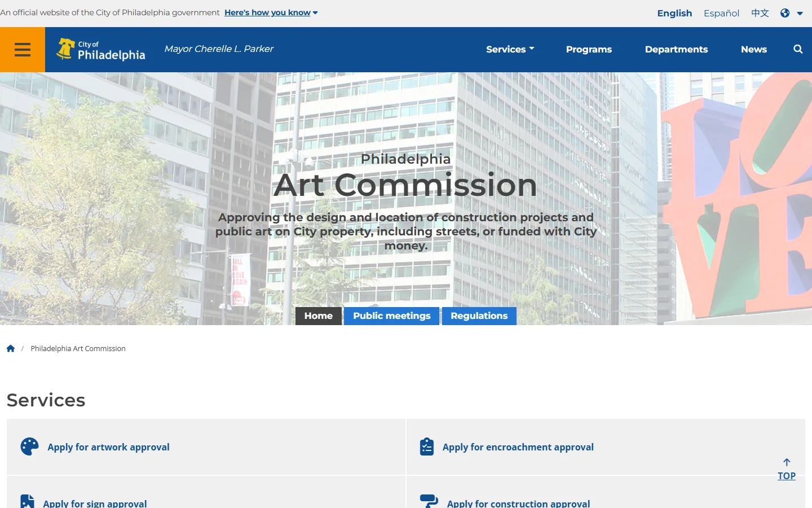Click the City of Philadelphia logo
The image size is (812, 508).
(101, 50)
